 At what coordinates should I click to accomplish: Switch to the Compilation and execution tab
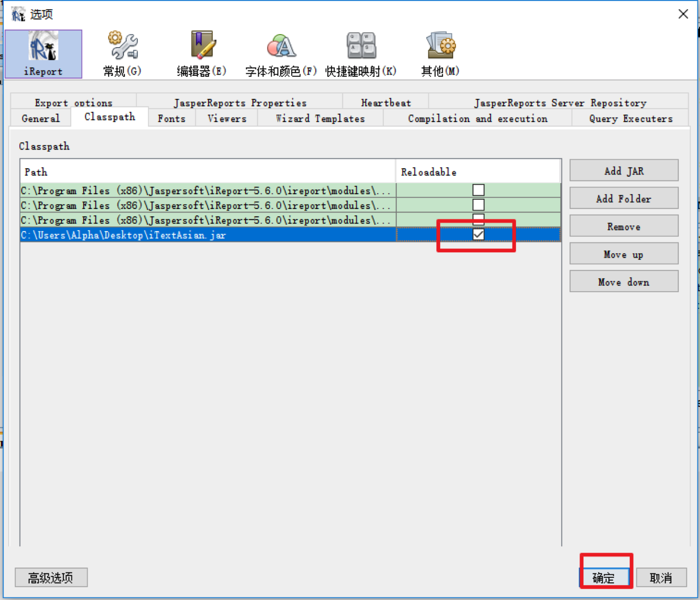tap(478, 118)
